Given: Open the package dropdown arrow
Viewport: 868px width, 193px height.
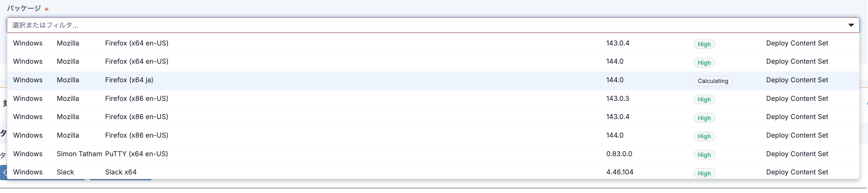Looking at the screenshot, I should [851, 25].
